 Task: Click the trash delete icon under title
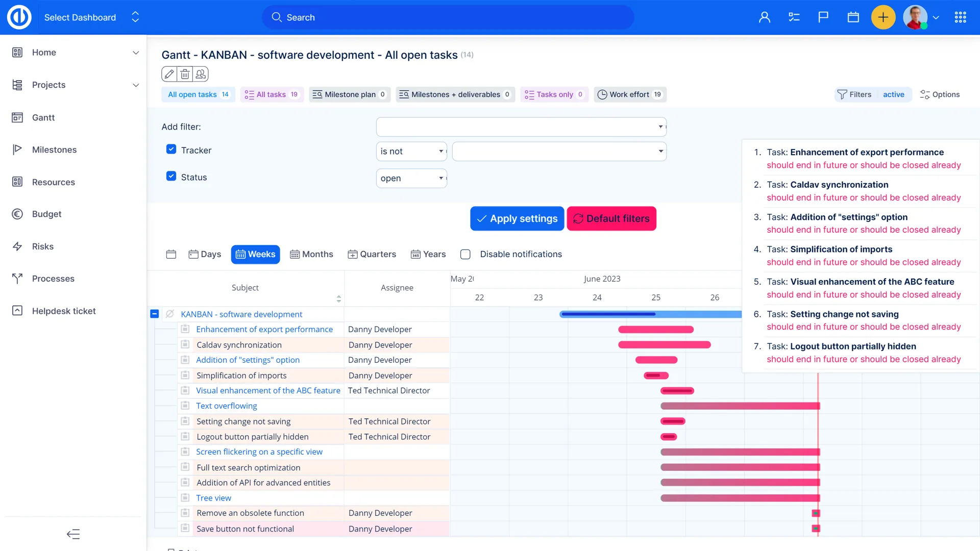point(185,74)
